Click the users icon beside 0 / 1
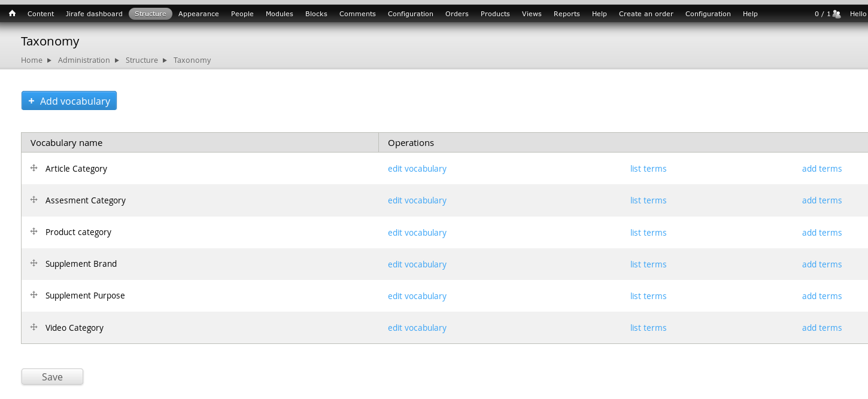The width and height of the screenshot is (868, 399). point(837,14)
